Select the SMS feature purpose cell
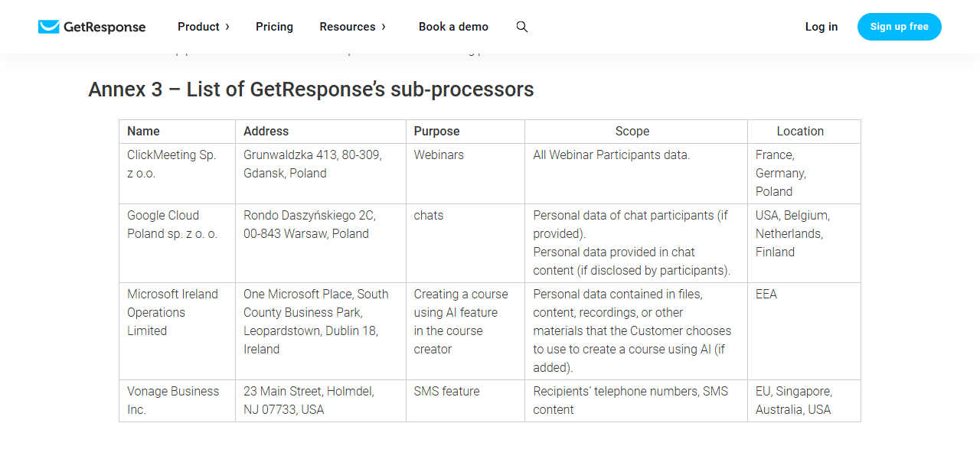Viewport: 980px width, 459px height. click(x=465, y=401)
